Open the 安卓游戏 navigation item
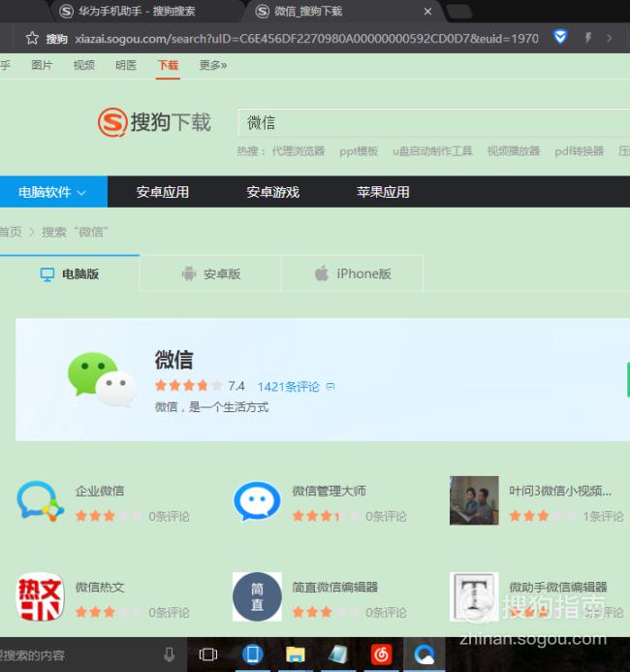The height and width of the screenshot is (672, 630). click(x=272, y=192)
